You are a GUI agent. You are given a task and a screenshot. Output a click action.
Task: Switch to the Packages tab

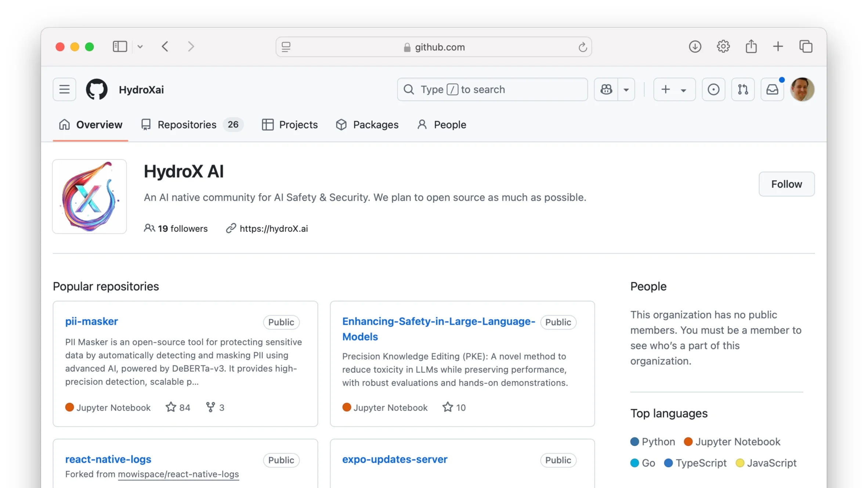pyautogui.click(x=367, y=125)
